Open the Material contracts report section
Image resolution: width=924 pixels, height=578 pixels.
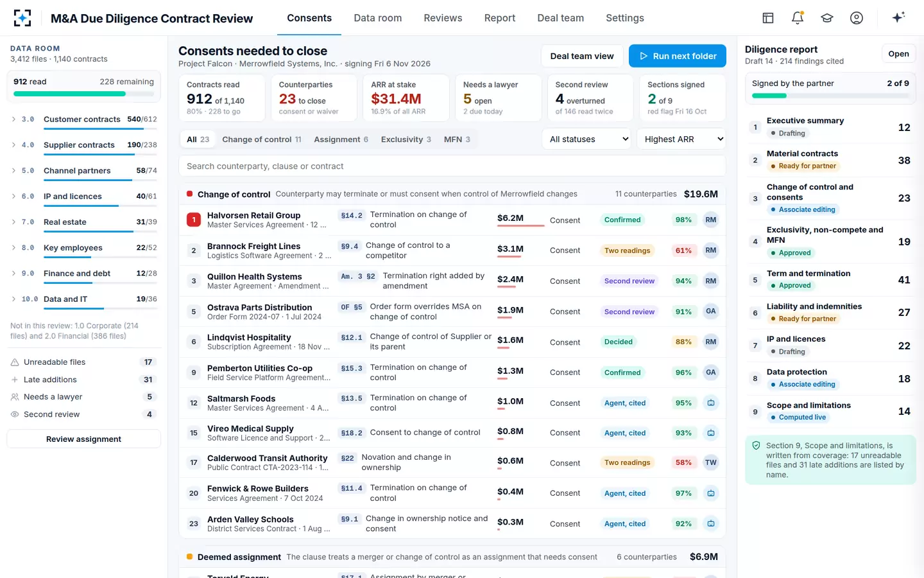pos(830,160)
